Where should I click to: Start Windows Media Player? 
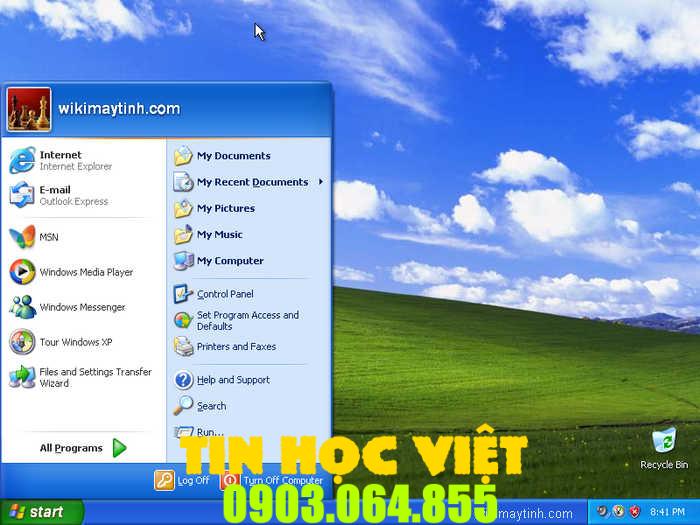pos(70,272)
